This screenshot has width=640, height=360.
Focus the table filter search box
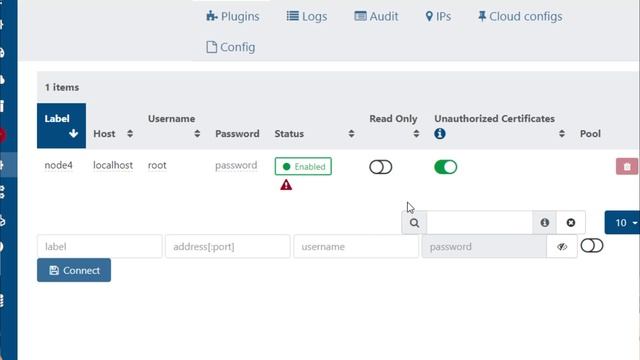[480, 223]
